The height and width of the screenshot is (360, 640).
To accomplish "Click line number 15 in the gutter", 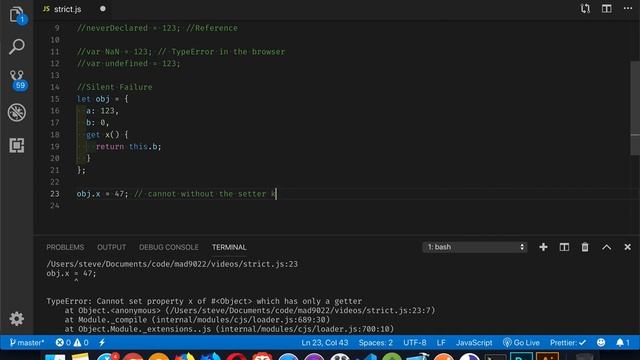I will pyautogui.click(x=55, y=99).
